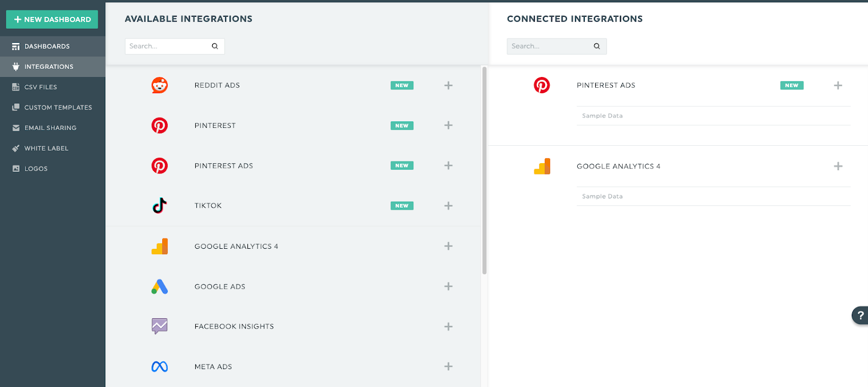Expand connected Google Analytics 4 with plus
Image resolution: width=868 pixels, height=387 pixels.
tap(838, 166)
